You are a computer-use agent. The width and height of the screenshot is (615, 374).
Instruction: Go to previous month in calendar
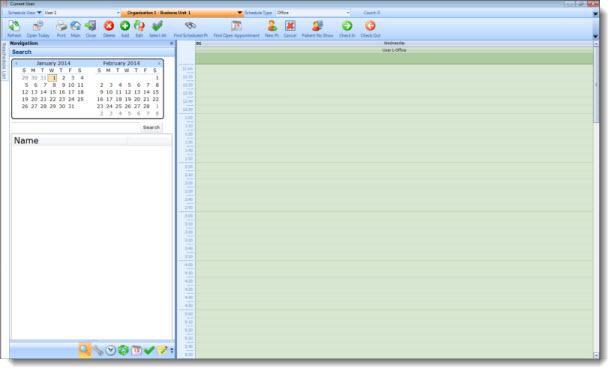tap(16, 63)
